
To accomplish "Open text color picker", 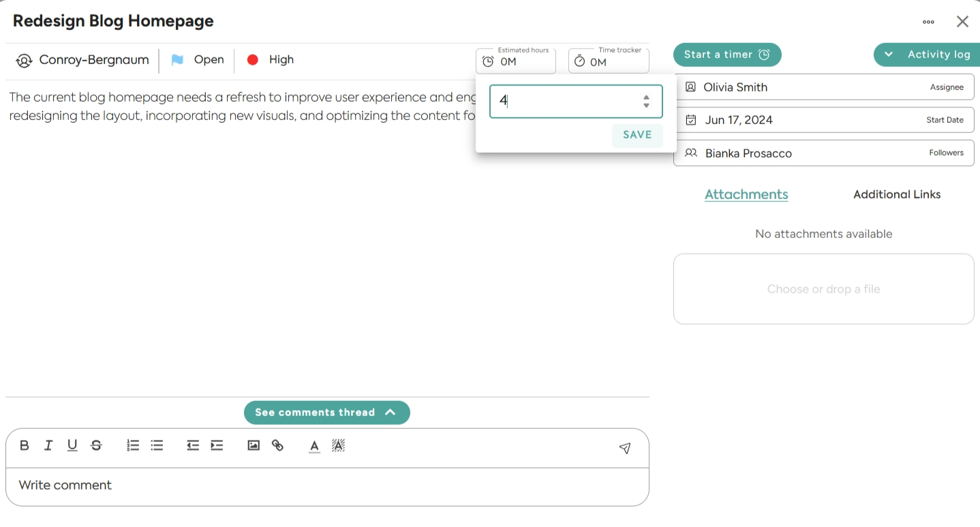I will pos(314,446).
